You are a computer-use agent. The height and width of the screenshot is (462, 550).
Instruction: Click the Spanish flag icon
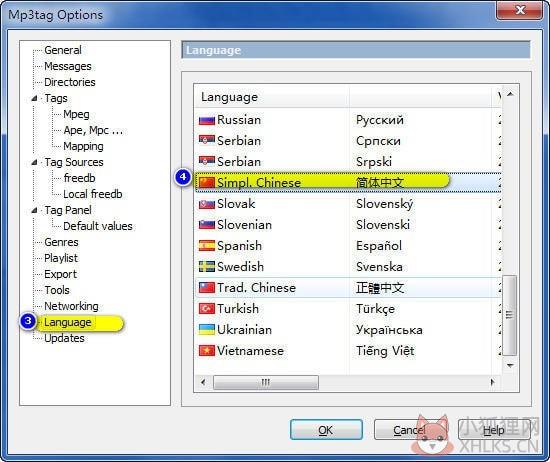click(x=207, y=246)
